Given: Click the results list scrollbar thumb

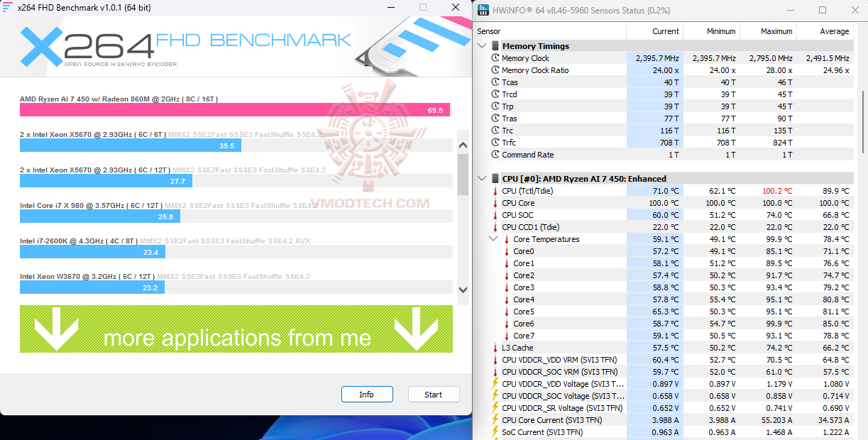Looking at the screenshot, I should point(463,174).
